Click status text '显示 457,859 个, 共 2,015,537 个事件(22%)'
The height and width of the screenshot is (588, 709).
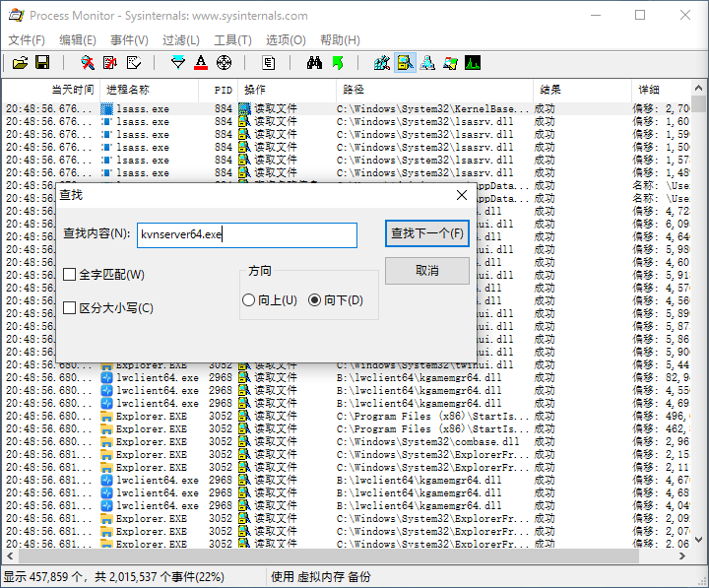pos(114,577)
